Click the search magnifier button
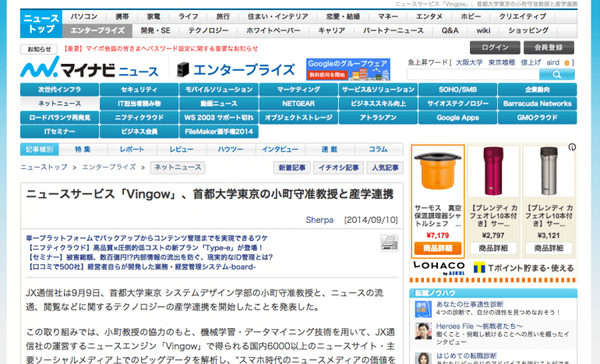The height and width of the screenshot is (364, 600). coord(557,75)
